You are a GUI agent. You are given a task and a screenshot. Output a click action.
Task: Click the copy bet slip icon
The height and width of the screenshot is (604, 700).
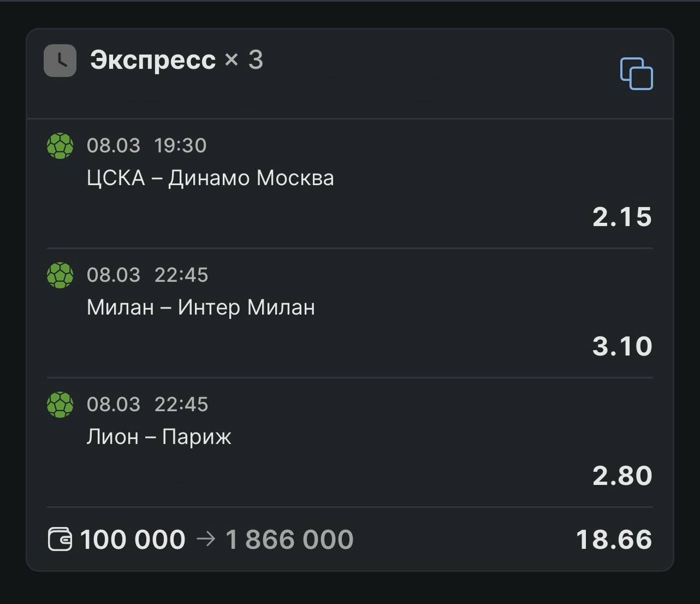[636, 73]
